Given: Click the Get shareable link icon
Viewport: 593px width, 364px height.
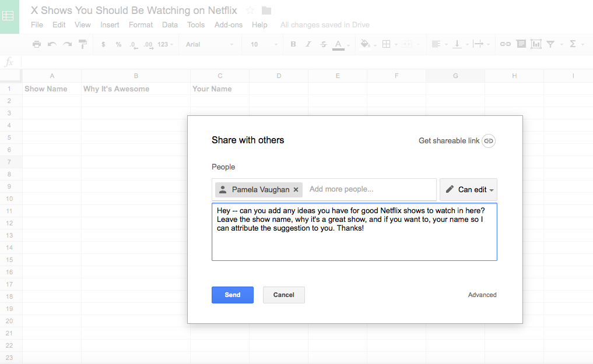Looking at the screenshot, I should (489, 141).
